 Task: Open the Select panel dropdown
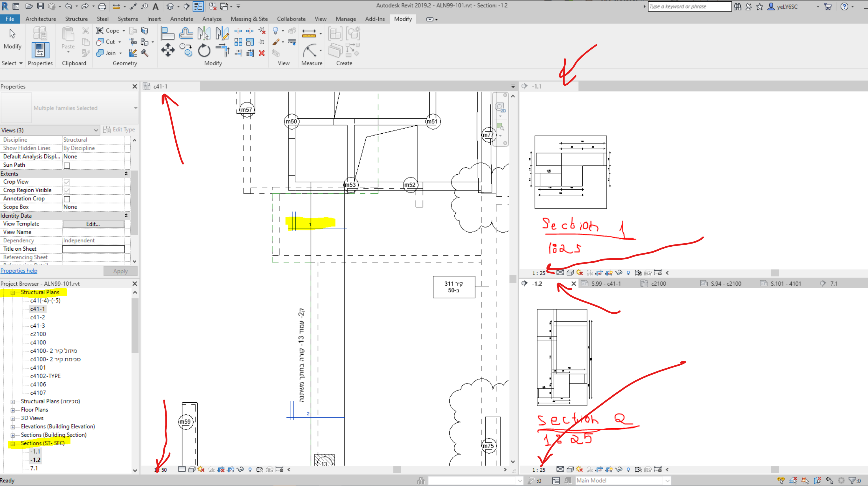12,63
